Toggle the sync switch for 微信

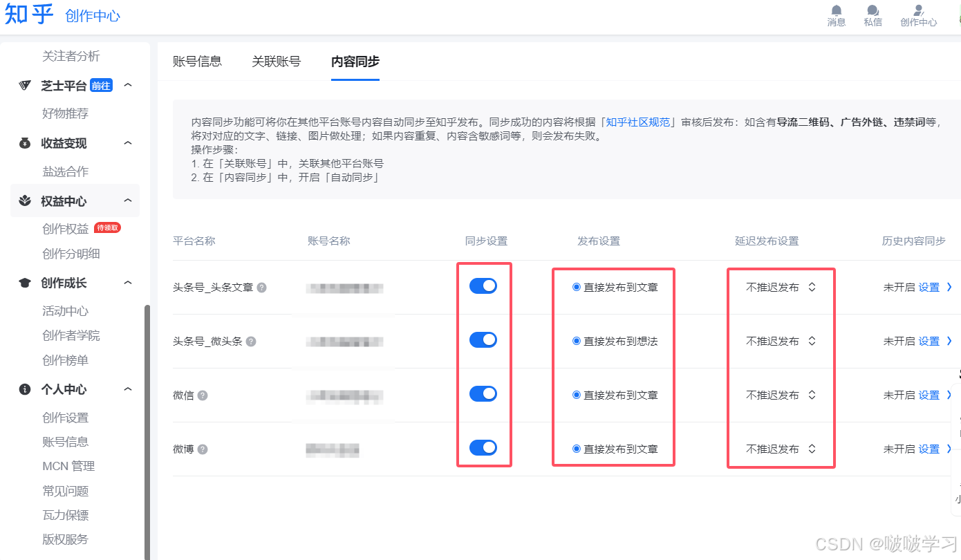point(483,393)
